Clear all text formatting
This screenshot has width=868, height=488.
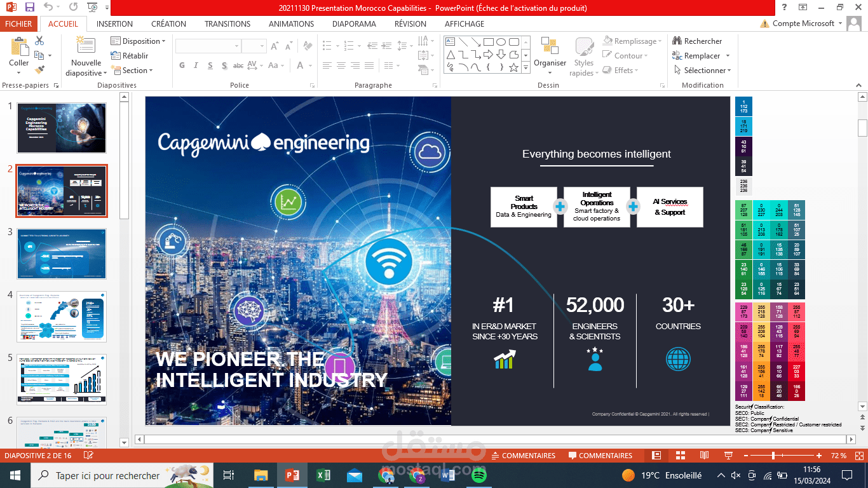[x=308, y=46]
